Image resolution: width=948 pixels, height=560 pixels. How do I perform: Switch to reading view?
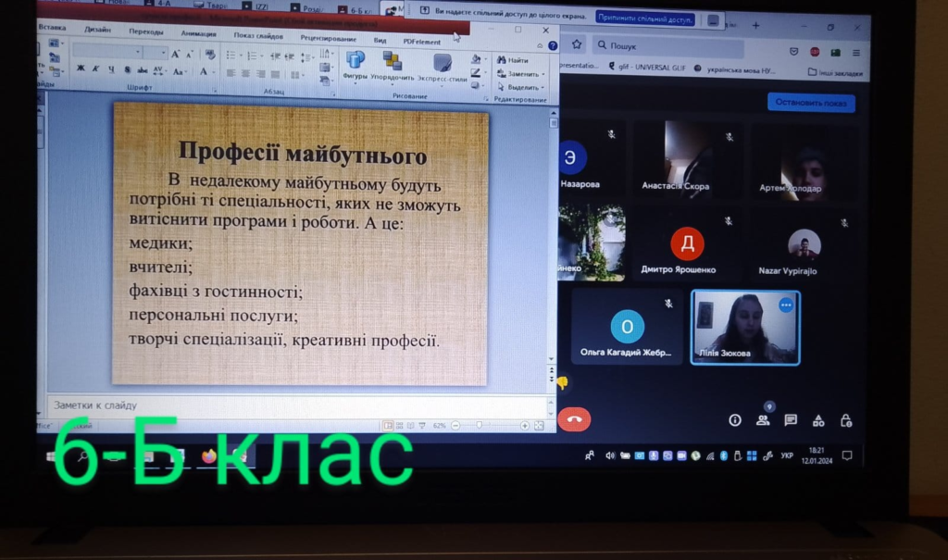tap(410, 426)
